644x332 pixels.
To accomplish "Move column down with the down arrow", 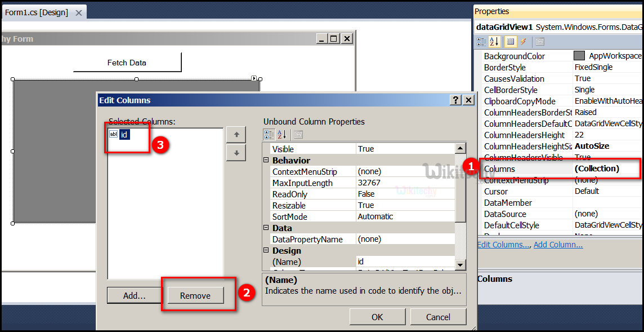I will point(236,153).
